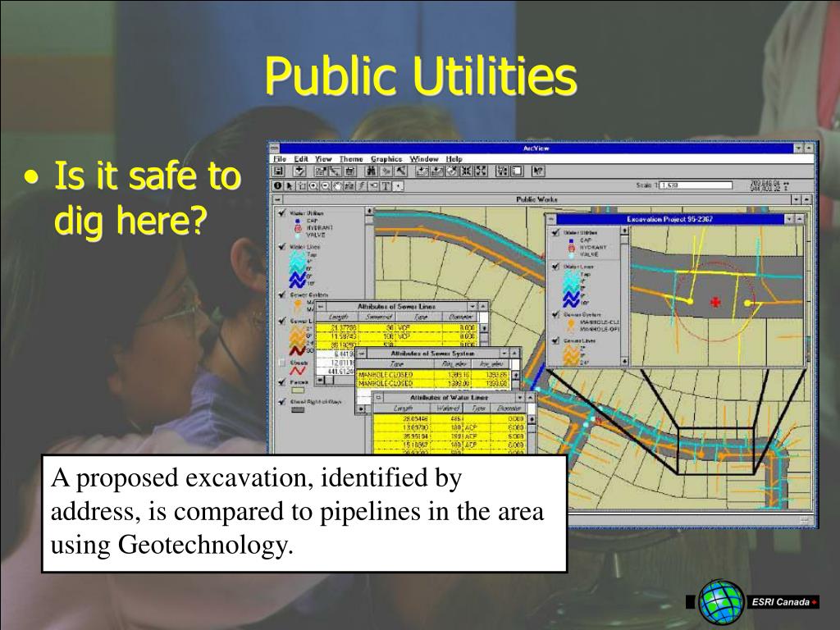The image size is (840, 630).
Task: Click the Streets red line legend symbol
Action: point(298,371)
